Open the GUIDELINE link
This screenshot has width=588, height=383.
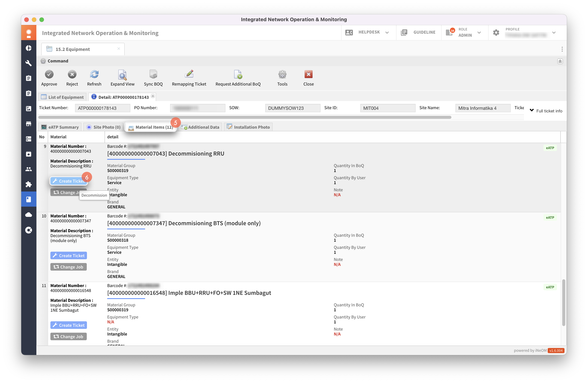[418, 32]
